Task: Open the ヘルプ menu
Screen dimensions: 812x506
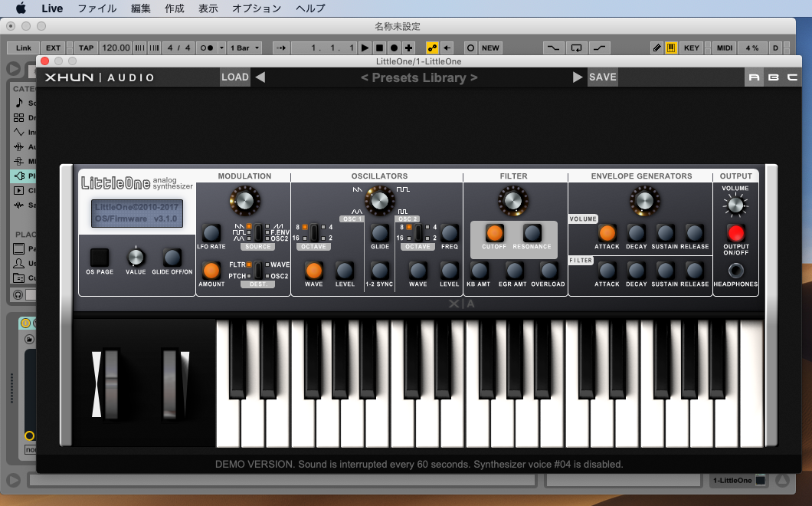Action: pyautogui.click(x=310, y=8)
